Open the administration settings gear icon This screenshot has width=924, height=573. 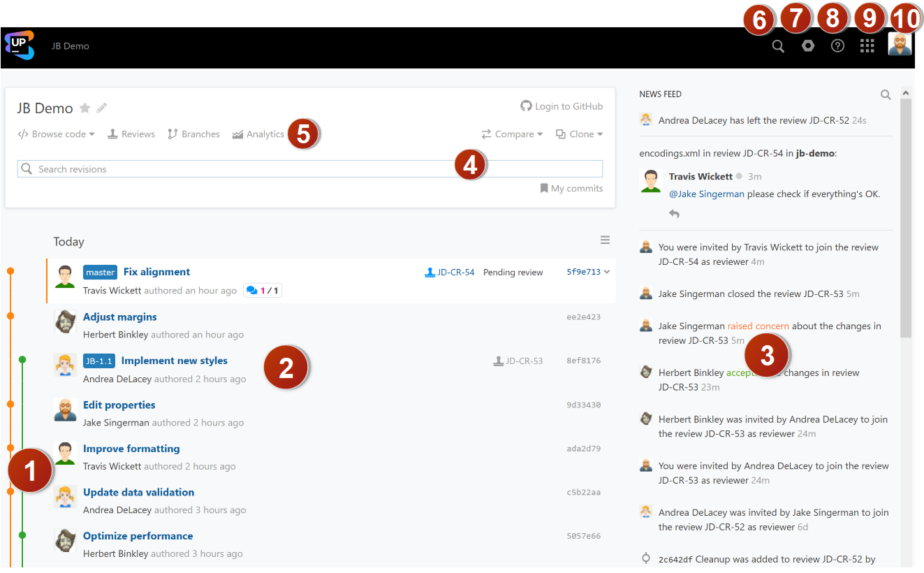pyautogui.click(x=808, y=46)
